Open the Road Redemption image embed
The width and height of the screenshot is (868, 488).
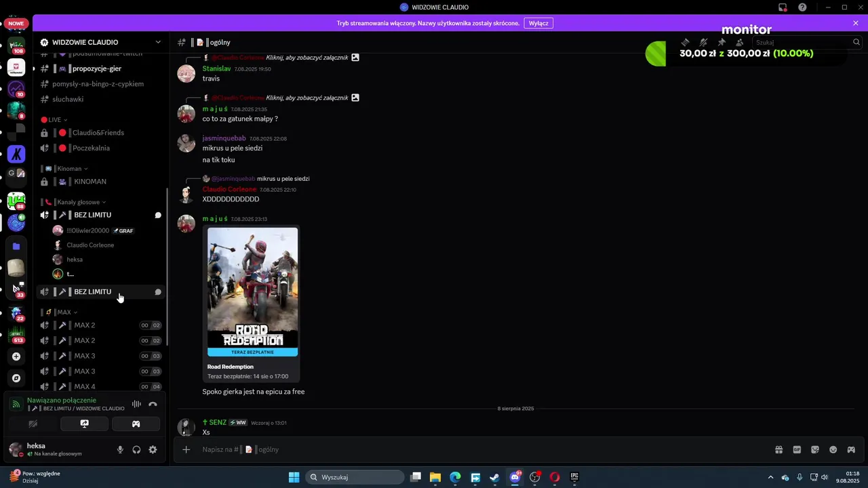point(252,291)
